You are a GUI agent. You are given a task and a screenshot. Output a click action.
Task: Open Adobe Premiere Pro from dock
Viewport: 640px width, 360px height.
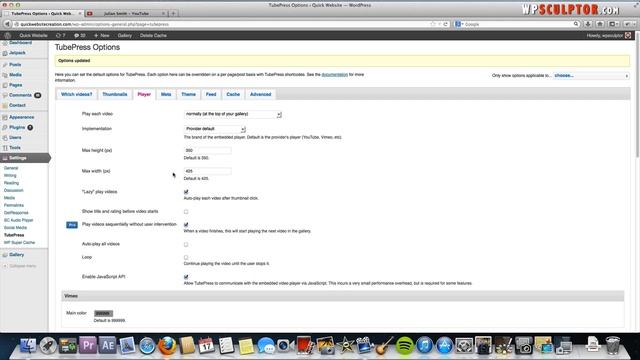click(x=88, y=346)
